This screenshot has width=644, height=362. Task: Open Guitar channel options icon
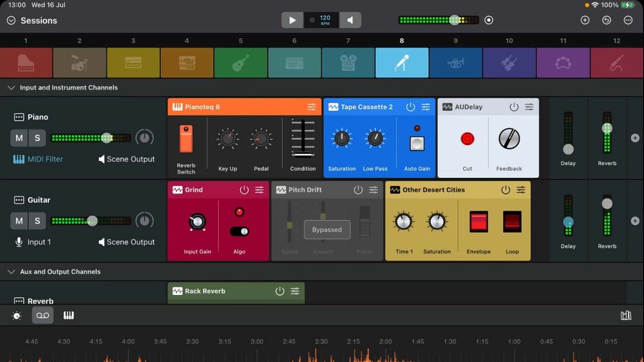point(19,200)
